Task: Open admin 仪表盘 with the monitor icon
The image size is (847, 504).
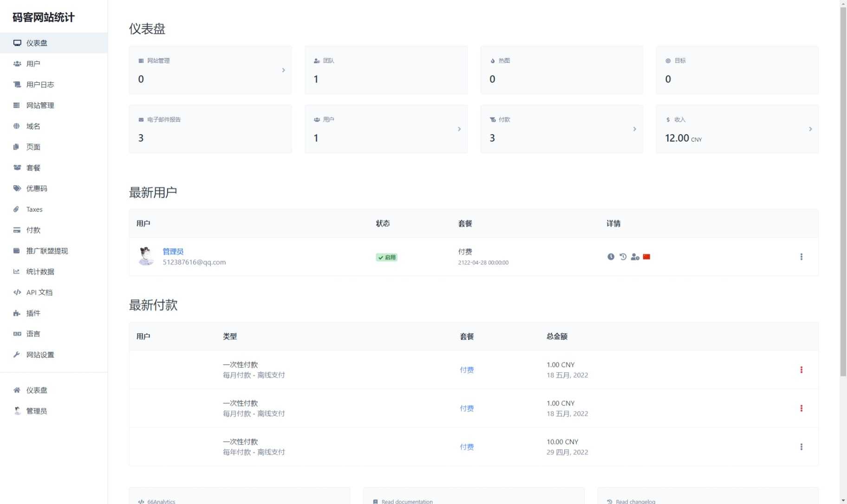Action: pos(17,43)
